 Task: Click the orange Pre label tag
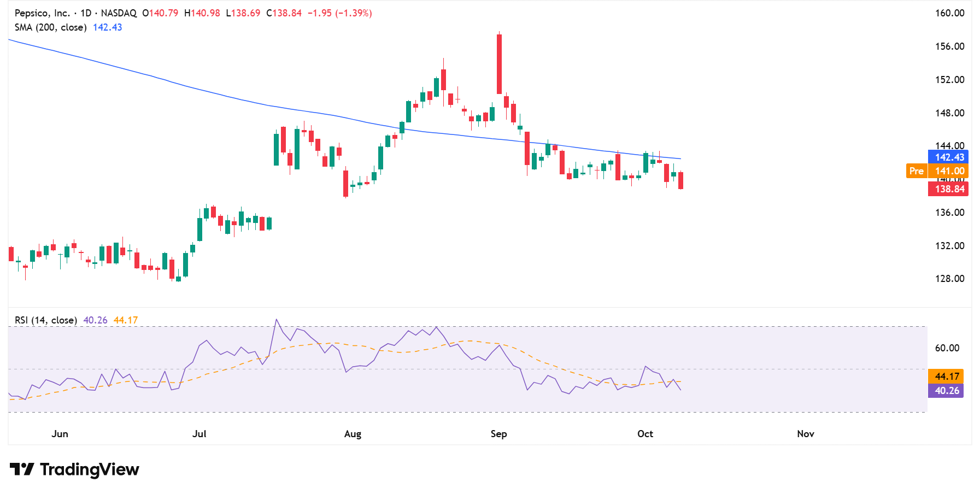click(x=916, y=171)
